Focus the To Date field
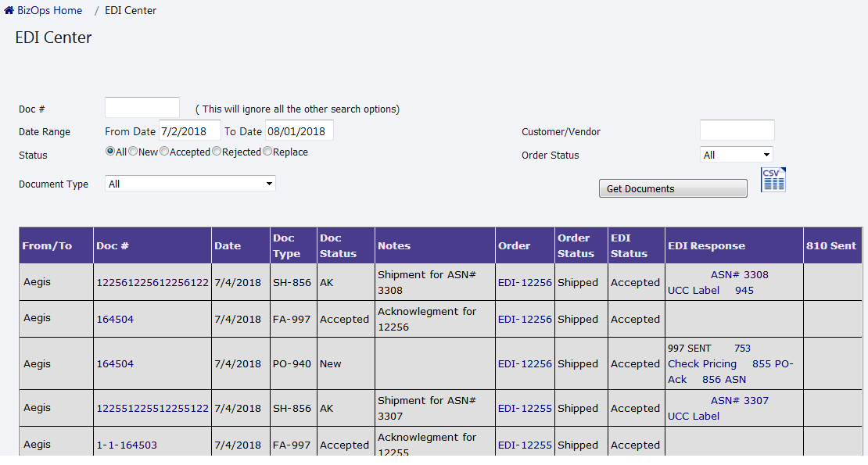868x465 pixels. pyautogui.click(x=299, y=131)
